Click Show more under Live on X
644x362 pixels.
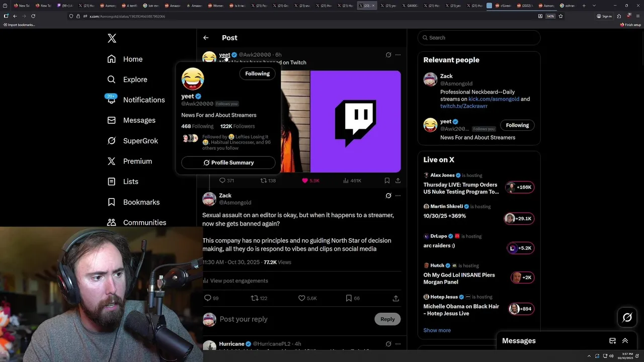pyautogui.click(x=437, y=330)
